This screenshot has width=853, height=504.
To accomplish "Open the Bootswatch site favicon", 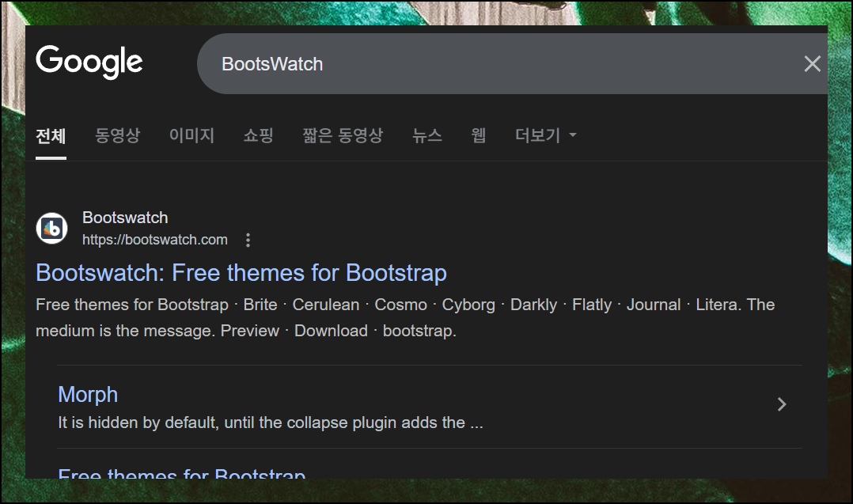I will click(51, 229).
